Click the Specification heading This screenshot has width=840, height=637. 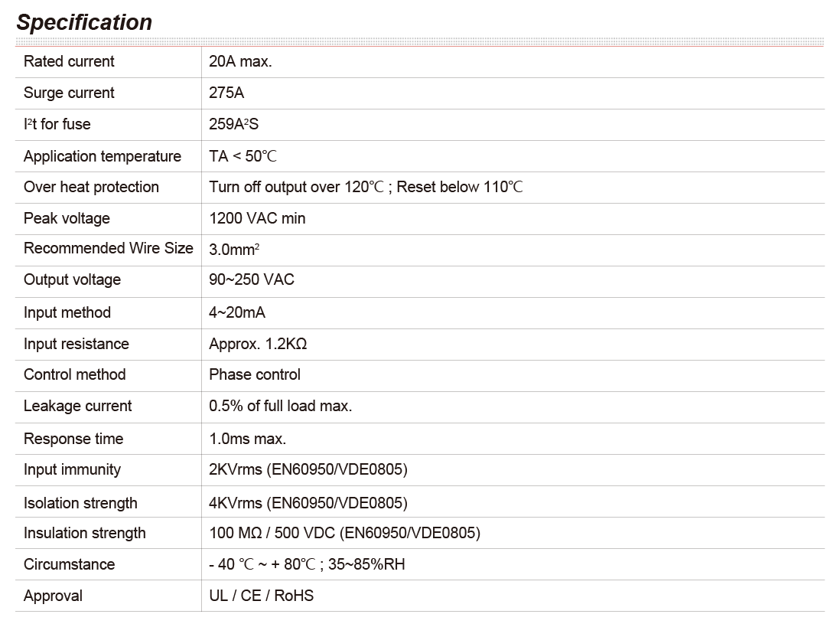pos(84,22)
